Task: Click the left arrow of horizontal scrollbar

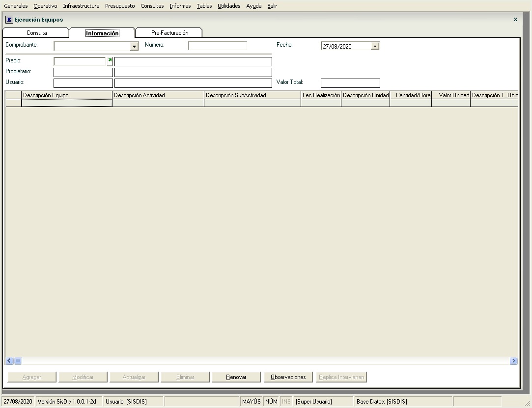Action: point(9,361)
